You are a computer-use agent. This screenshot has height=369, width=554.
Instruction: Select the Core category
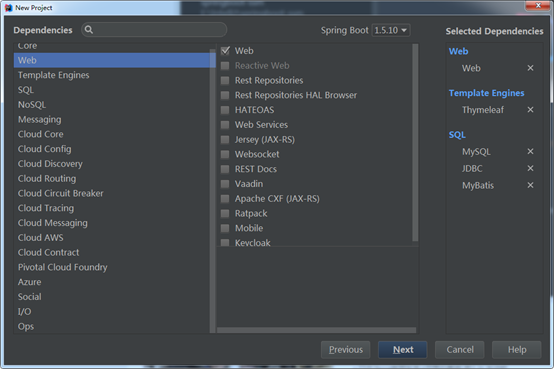[x=113, y=46]
